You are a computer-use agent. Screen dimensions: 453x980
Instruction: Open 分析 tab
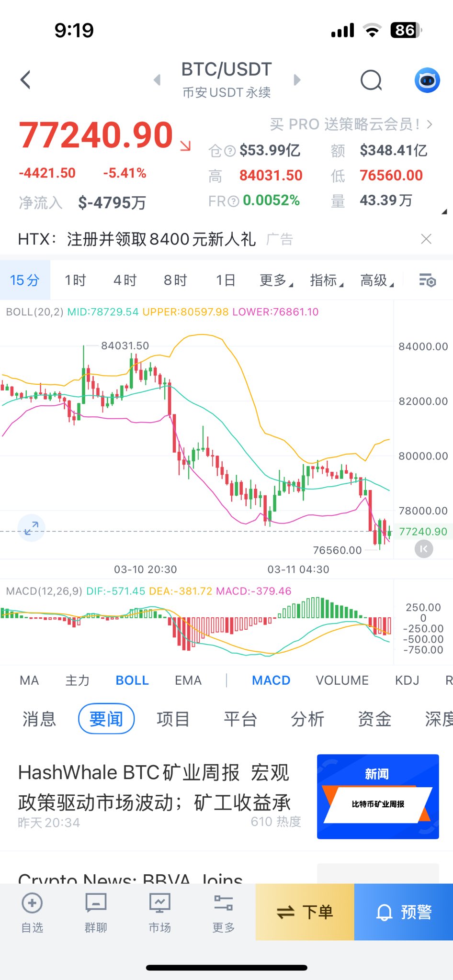307,719
